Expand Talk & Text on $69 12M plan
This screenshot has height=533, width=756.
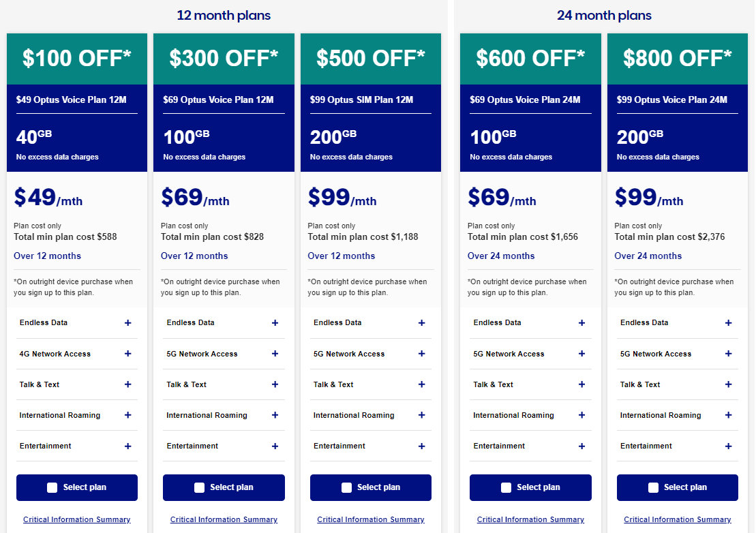[x=275, y=384]
